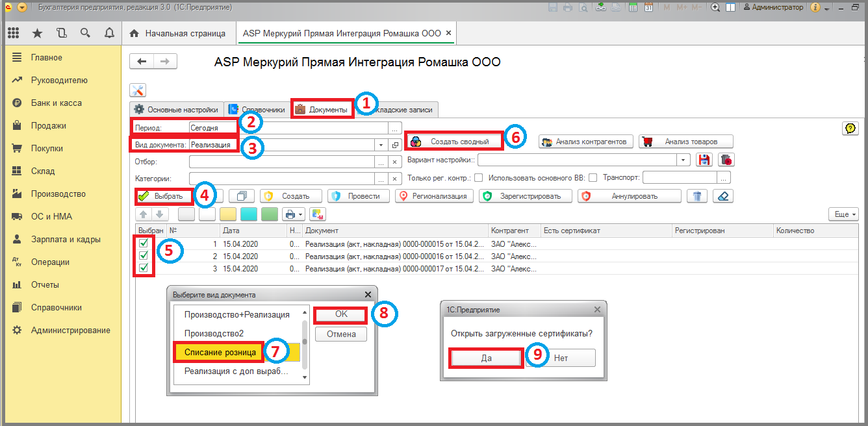Toggle Только рег. контр. checkbox

tap(478, 177)
